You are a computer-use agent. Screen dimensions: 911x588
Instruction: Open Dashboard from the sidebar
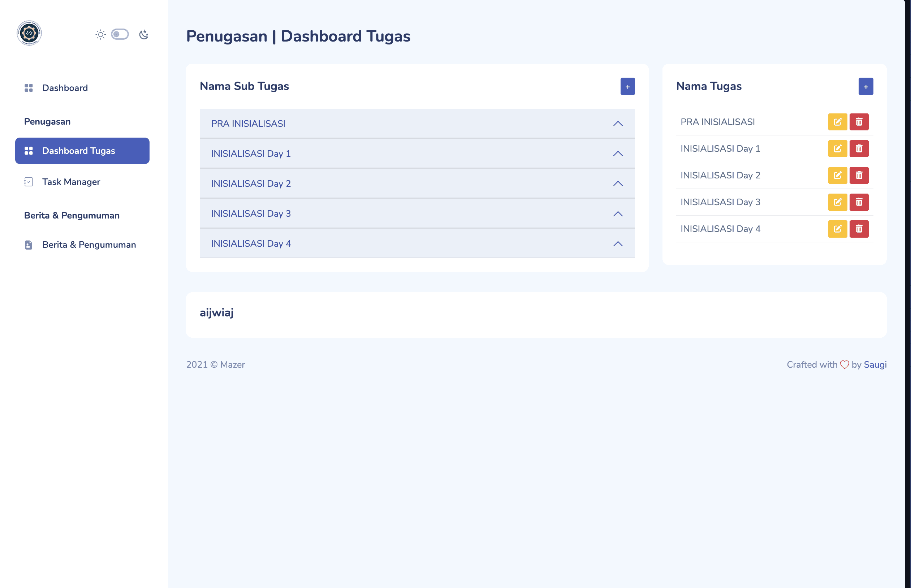[65, 88]
